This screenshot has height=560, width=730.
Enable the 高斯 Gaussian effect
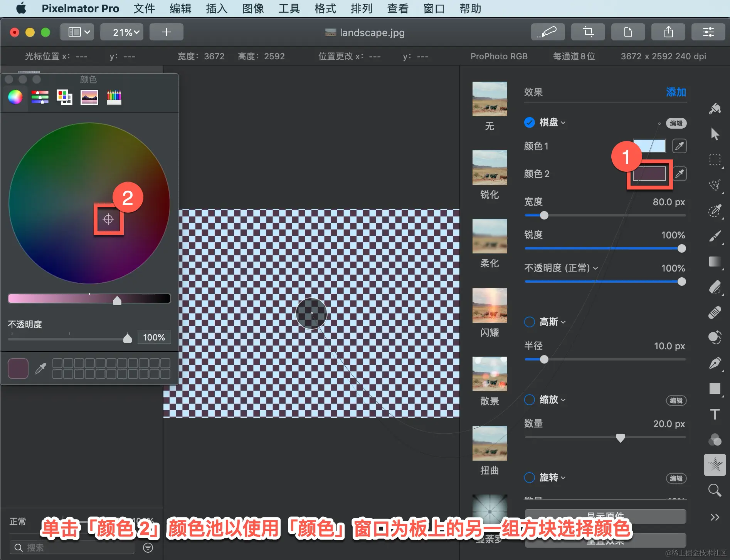click(530, 322)
